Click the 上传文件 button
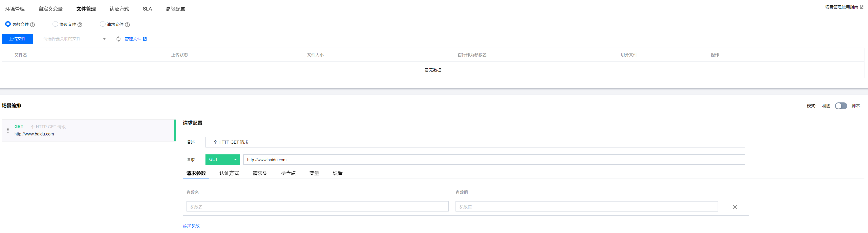Screen dimensions: 868x233 (17, 39)
